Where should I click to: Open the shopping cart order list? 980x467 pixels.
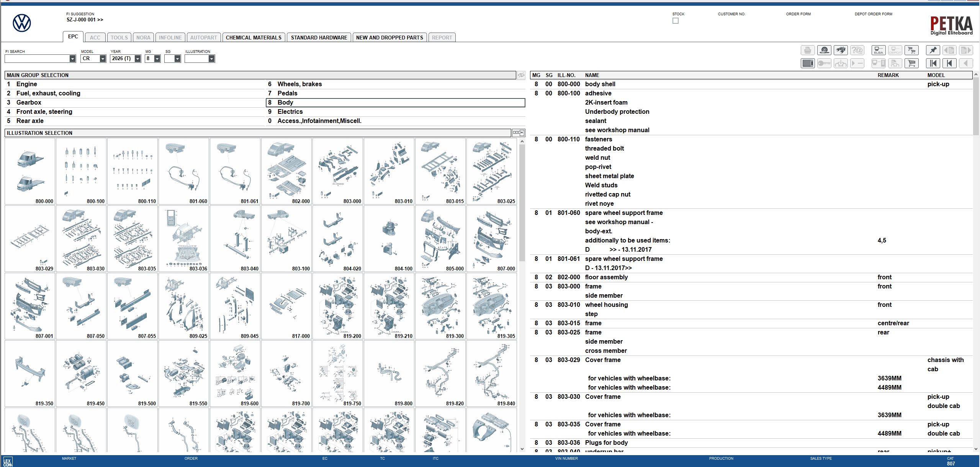pos(912,63)
